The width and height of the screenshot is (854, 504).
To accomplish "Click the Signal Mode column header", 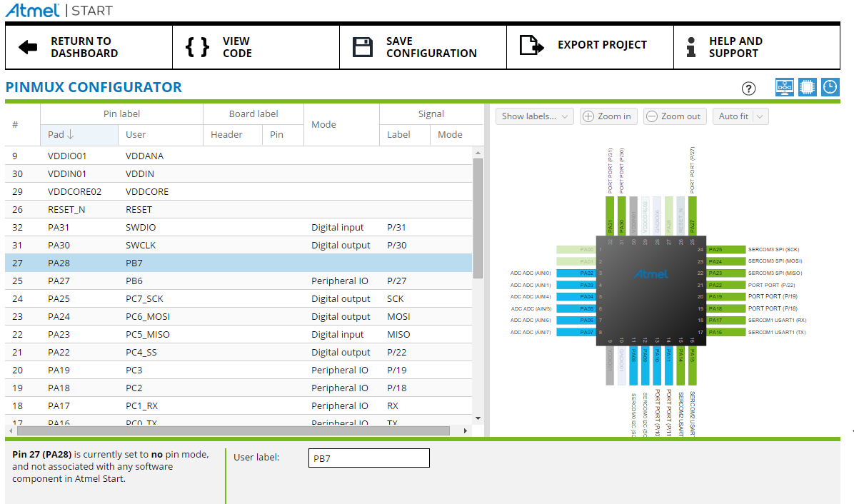I will pos(456,134).
